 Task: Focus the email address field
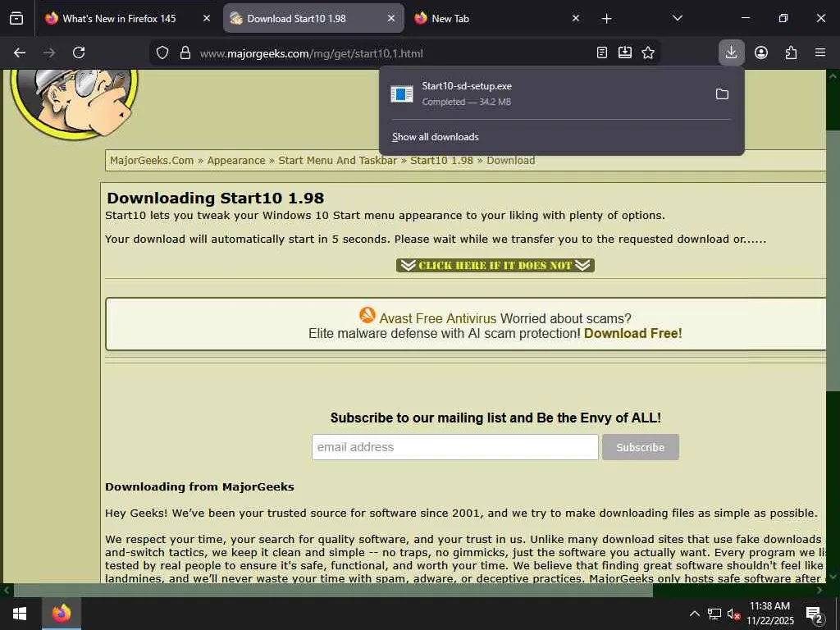click(454, 447)
